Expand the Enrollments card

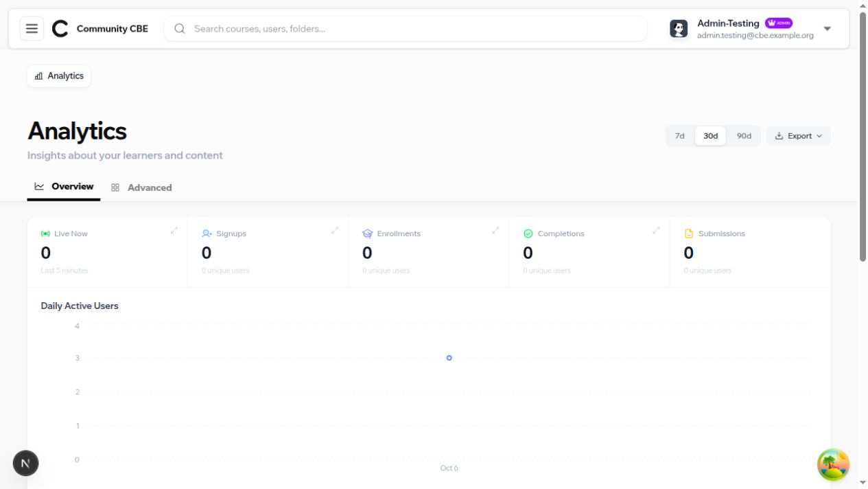(495, 230)
